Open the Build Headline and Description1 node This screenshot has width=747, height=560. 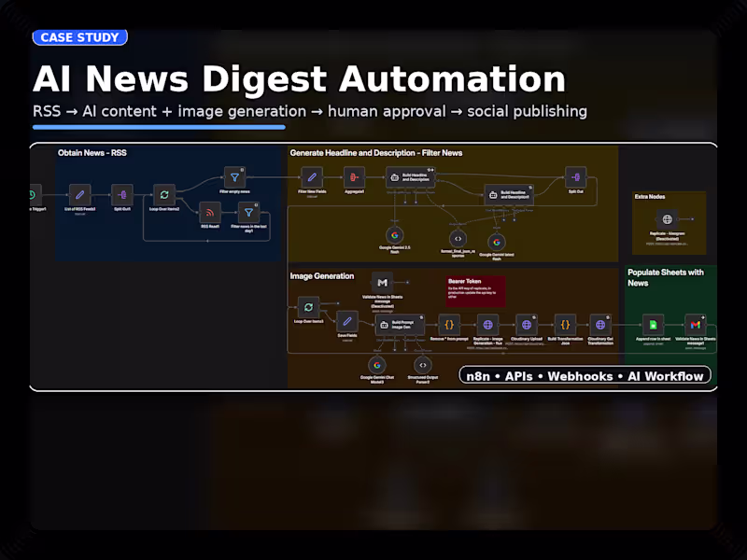[x=509, y=195]
